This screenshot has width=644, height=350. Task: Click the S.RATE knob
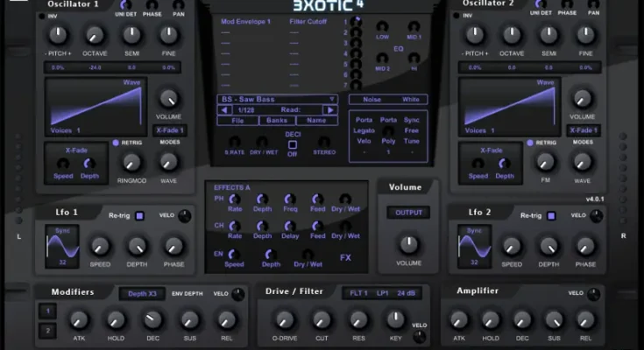point(235,143)
